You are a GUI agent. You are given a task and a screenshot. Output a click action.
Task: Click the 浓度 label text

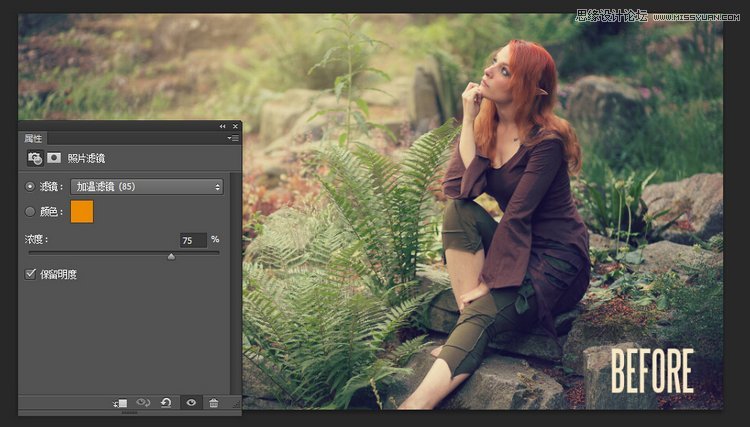36,240
